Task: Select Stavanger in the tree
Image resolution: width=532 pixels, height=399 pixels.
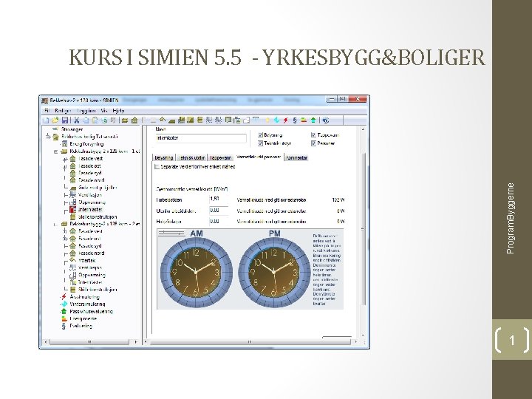Action: 72,129
